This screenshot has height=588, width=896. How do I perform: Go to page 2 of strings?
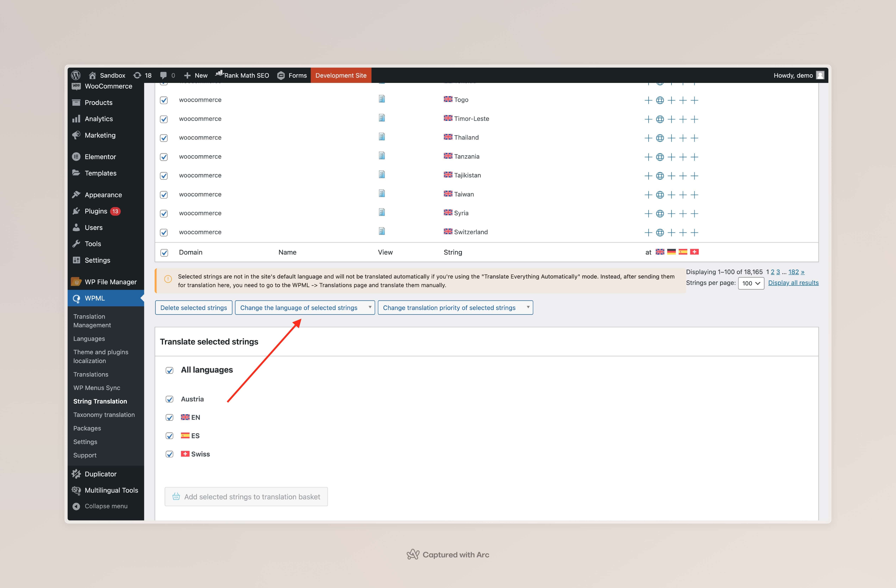(773, 272)
